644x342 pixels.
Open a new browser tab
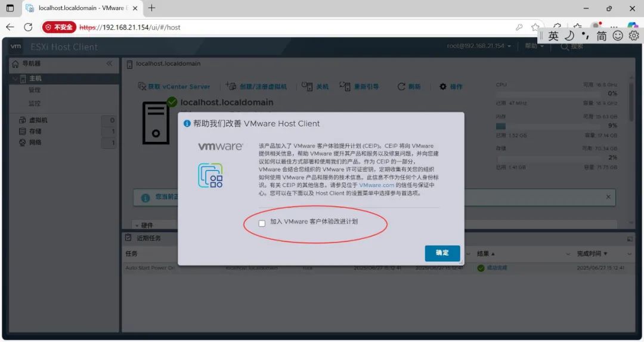pos(151,8)
